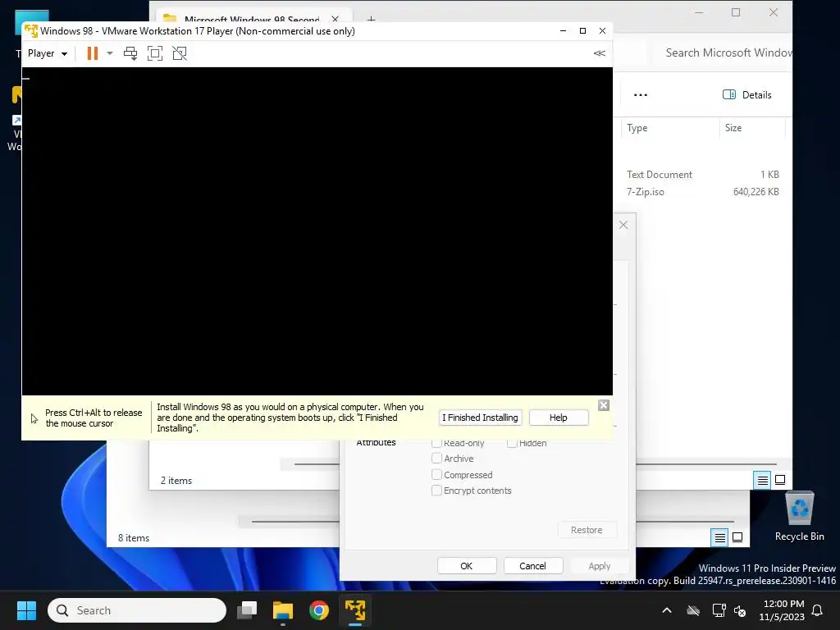Show hidden system tray icons
The image size is (840, 630).
click(667, 610)
